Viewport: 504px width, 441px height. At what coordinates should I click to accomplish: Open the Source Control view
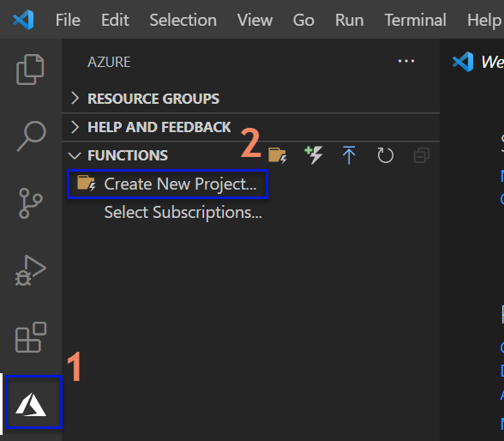click(x=31, y=203)
